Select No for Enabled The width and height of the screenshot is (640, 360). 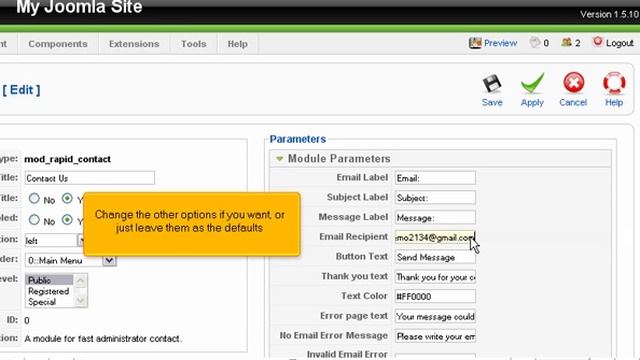34,220
